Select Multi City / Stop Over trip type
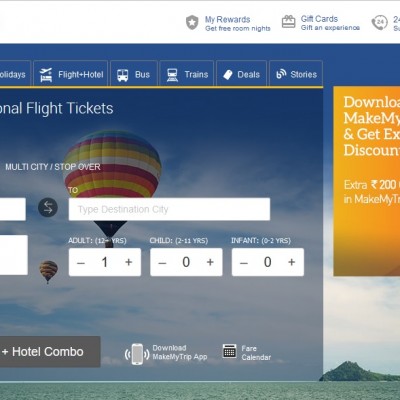This screenshot has height=400, width=400. coord(53,167)
